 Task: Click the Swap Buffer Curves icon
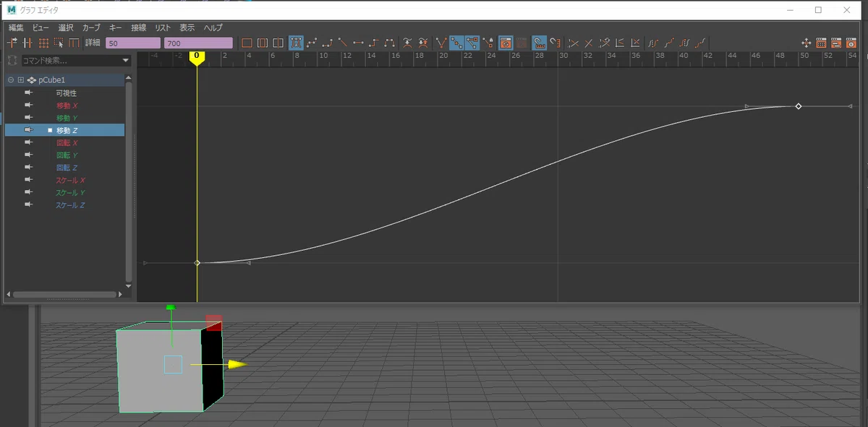tap(423, 43)
